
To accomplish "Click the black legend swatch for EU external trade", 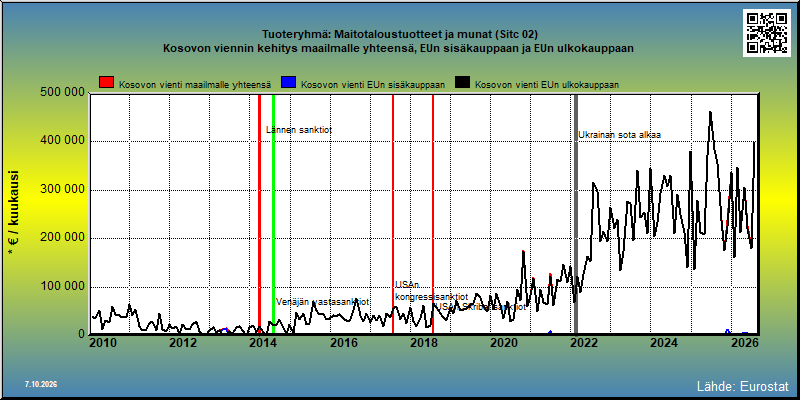I will (462, 83).
